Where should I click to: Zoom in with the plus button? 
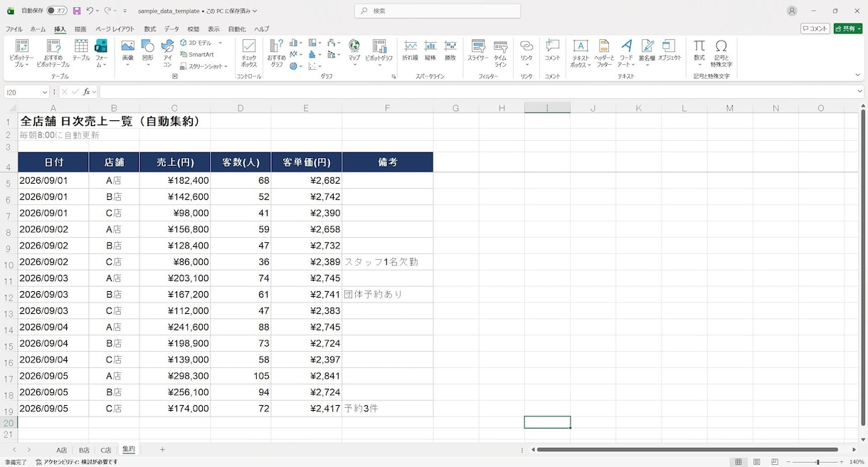tap(842, 462)
